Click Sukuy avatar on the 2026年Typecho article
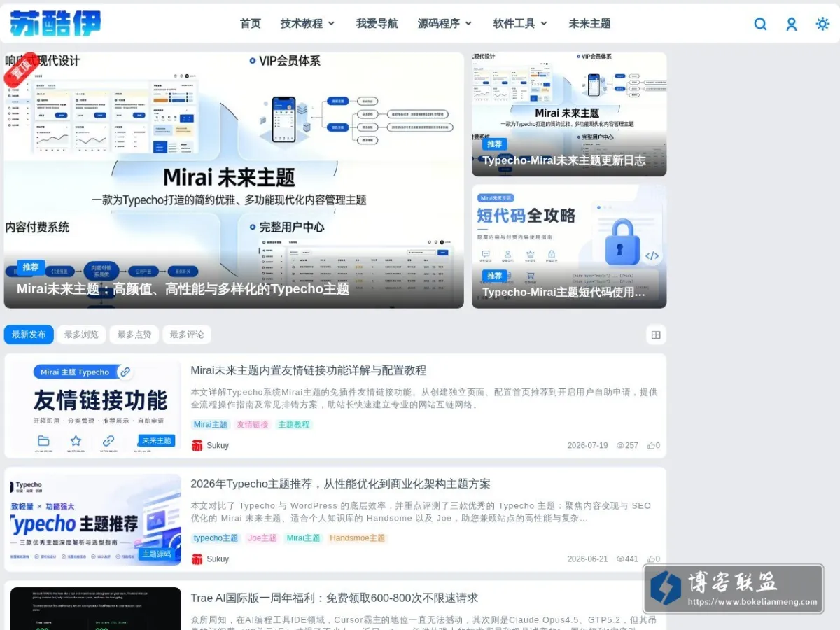The image size is (840, 630). pyautogui.click(x=197, y=559)
